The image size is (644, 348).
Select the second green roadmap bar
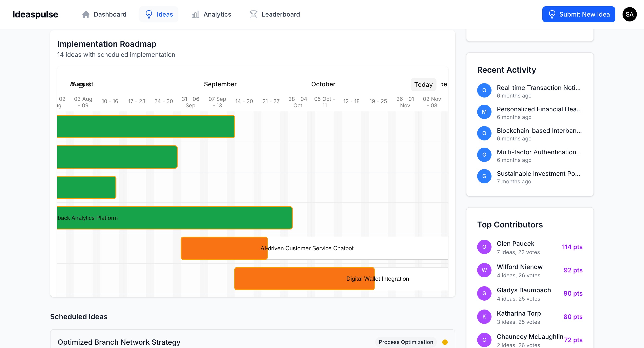coord(117,157)
